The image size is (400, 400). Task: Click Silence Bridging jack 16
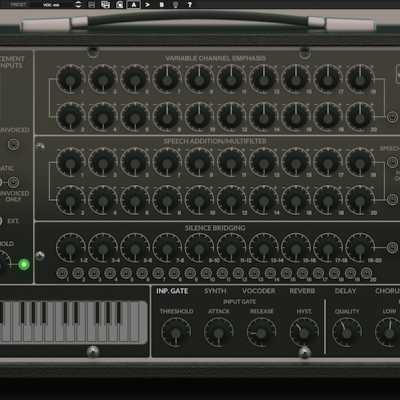coord(302,273)
